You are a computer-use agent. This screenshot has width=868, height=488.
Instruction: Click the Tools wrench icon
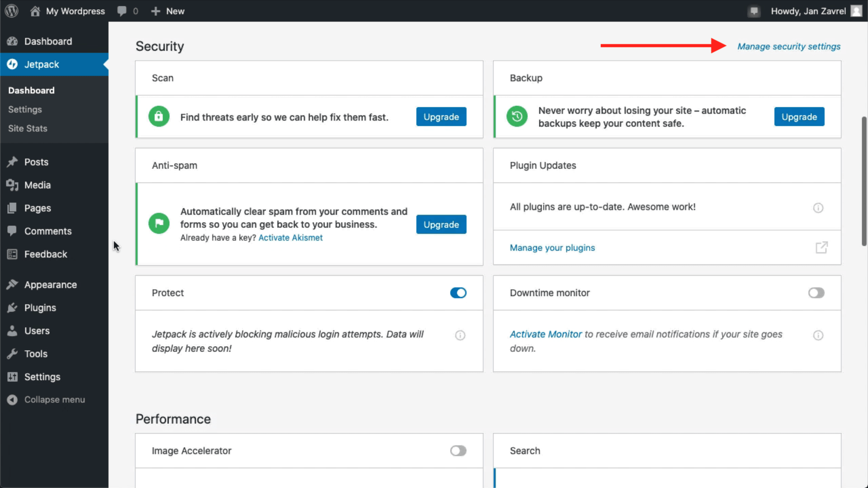[12, 354]
